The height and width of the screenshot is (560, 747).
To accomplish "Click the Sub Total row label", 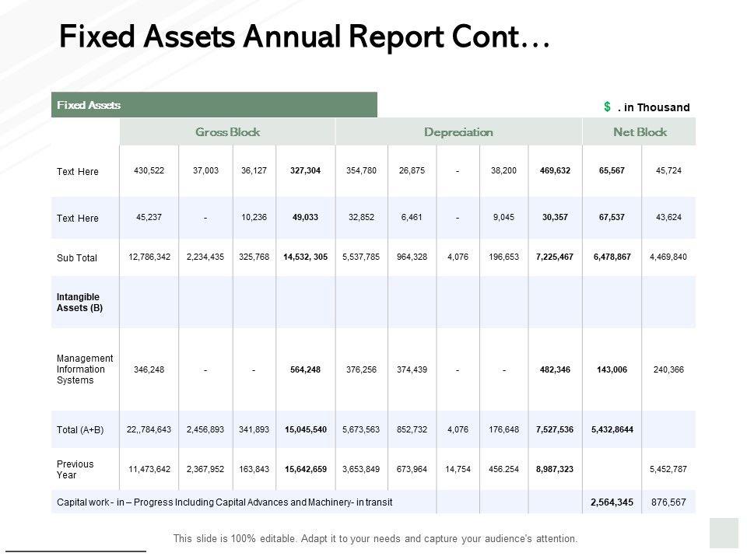I will [x=77, y=258].
